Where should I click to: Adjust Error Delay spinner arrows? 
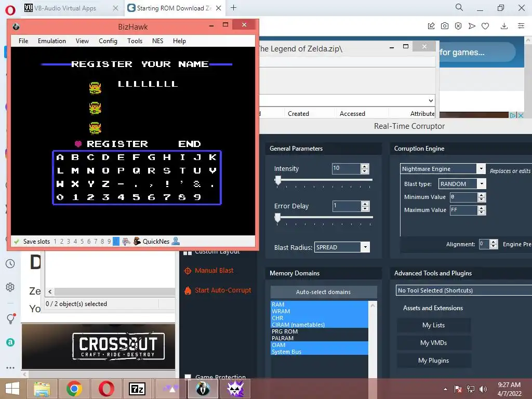(365, 206)
